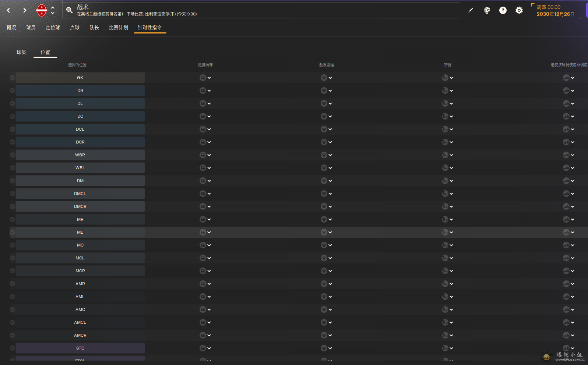
Task: Open club switcher up-down chevrons
Action: pos(53,10)
